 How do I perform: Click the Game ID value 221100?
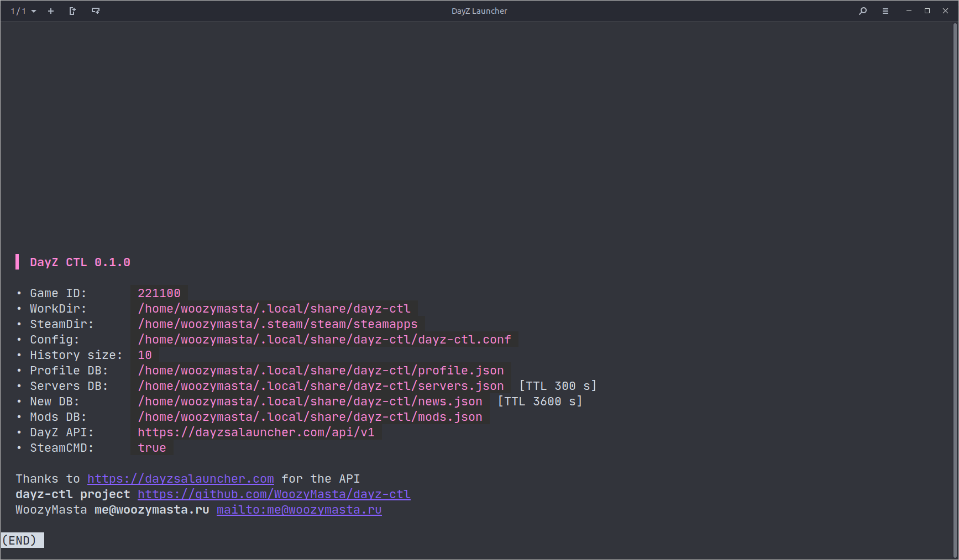pyautogui.click(x=159, y=293)
